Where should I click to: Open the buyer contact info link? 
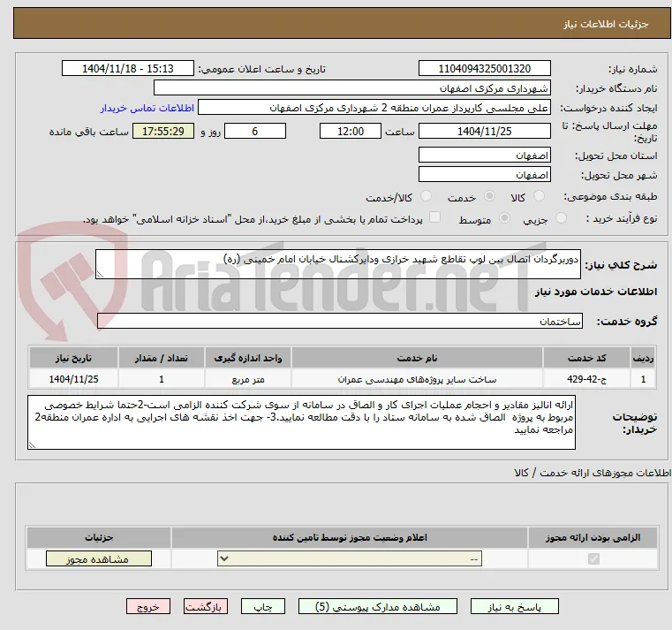[x=147, y=108]
